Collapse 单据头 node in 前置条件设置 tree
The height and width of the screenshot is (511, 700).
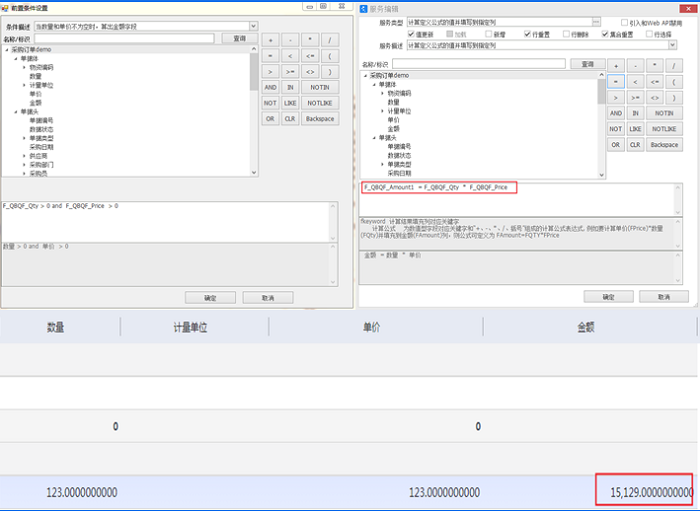pos(16,112)
